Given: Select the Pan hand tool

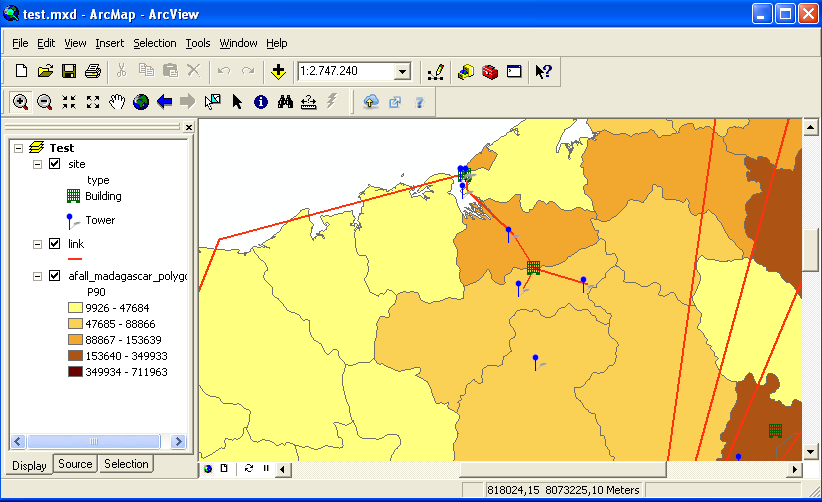Looking at the screenshot, I should tap(117, 102).
